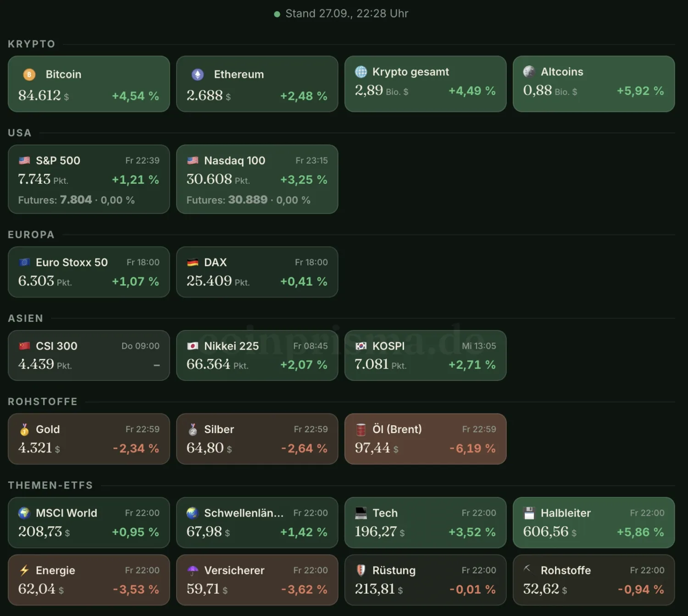Click the gold medal icon beside Gold
This screenshot has width=688, height=616.
pyautogui.click(x=24, y=429)
